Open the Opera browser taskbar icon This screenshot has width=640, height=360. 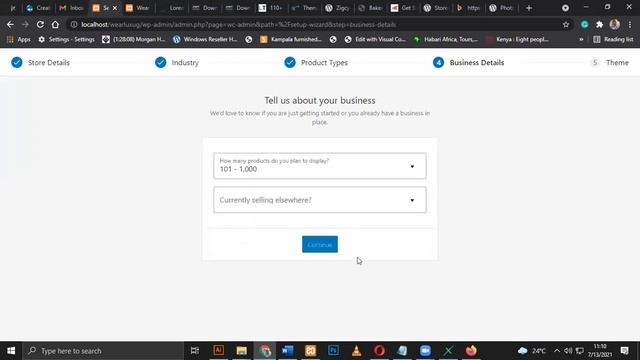tap(379, 351)
